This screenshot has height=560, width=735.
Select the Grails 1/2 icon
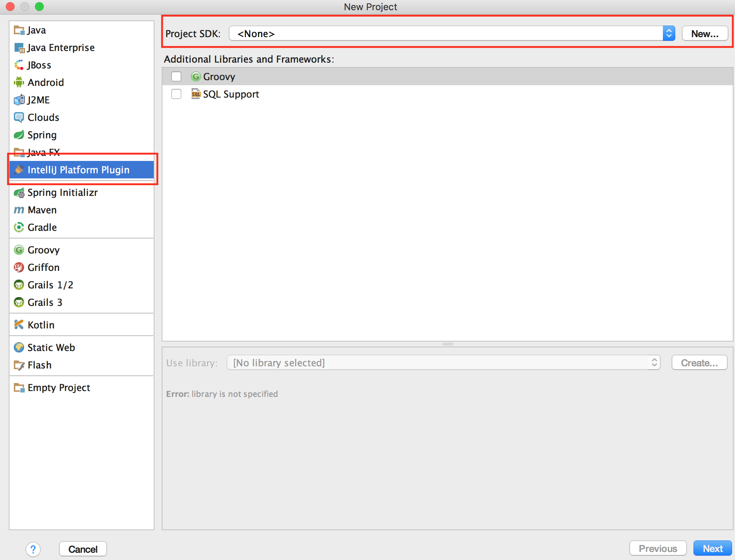tap(19, 285)
